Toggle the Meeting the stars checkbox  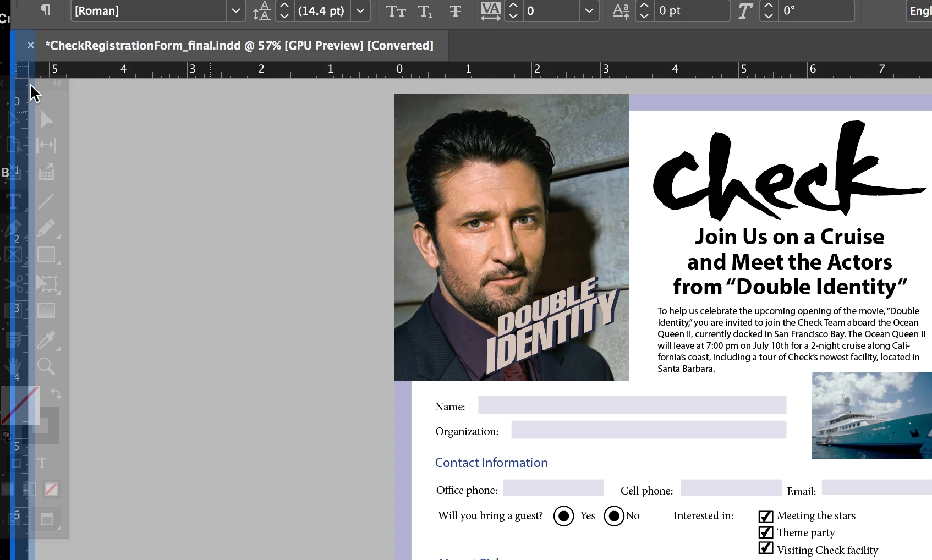click(x=765, y=516)
